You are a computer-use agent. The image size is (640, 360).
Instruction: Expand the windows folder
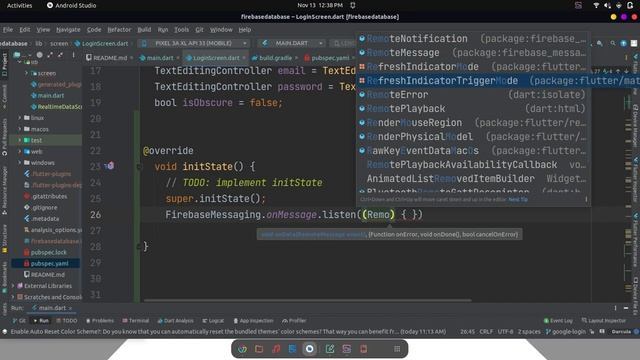coord(19,162)
